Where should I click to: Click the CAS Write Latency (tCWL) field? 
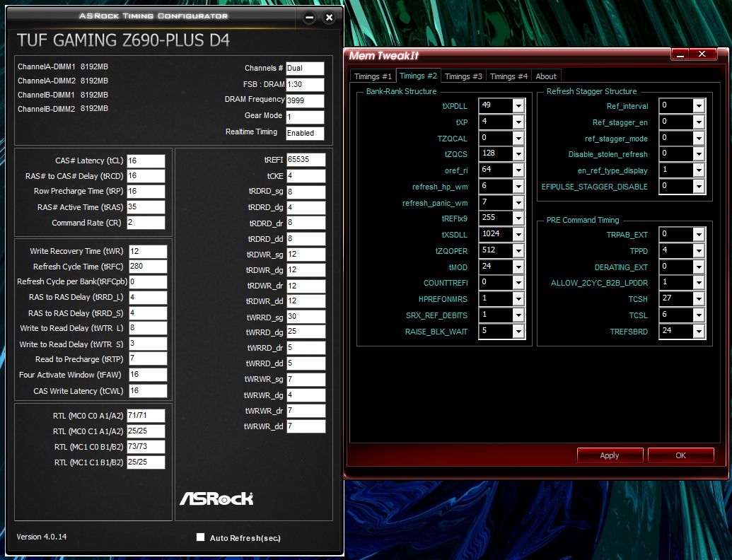click(148, 391)
